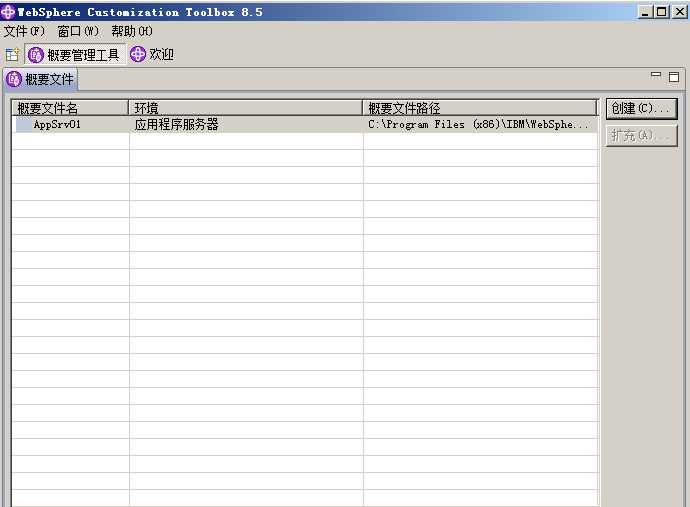The height and width of the screenshot is (507, 690).
Task: Sort by 概要文件名 column header
Action: (x=70, y=108)
